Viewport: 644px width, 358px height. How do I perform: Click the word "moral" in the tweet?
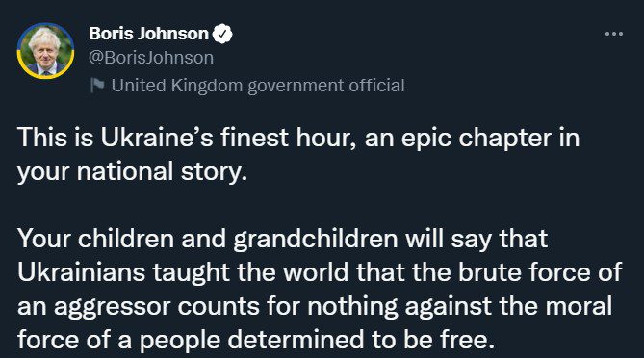[579, 307]
